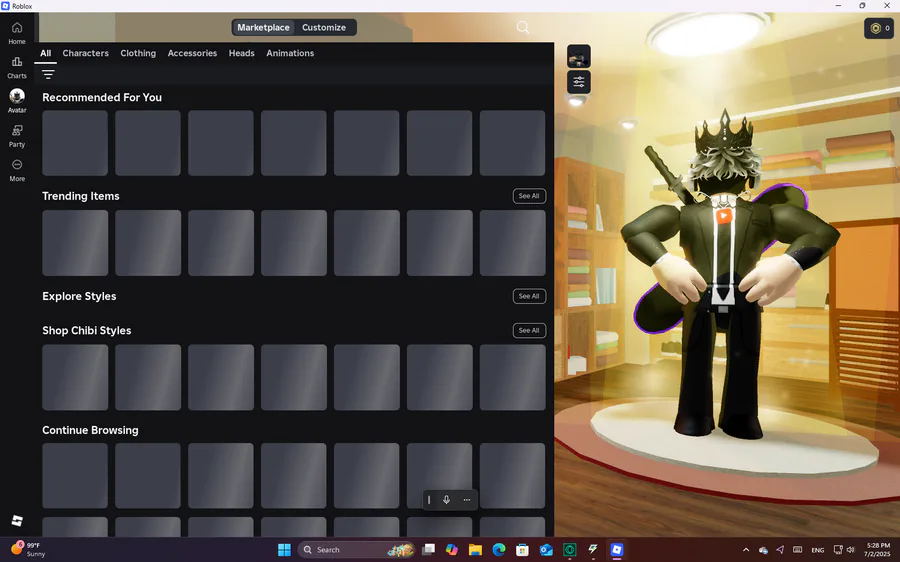
Task: See All Shop Chibi Styles
Action: (x=529, y=330)
